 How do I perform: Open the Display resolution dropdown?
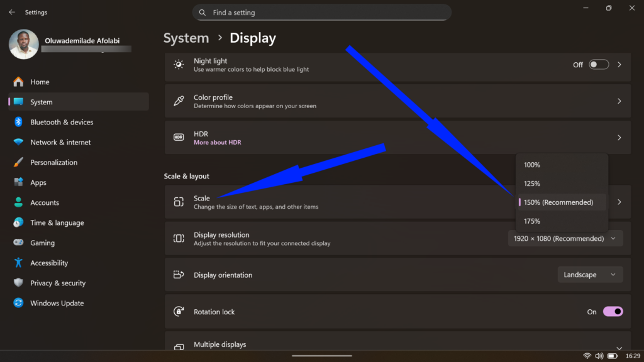tap(564, 238)
